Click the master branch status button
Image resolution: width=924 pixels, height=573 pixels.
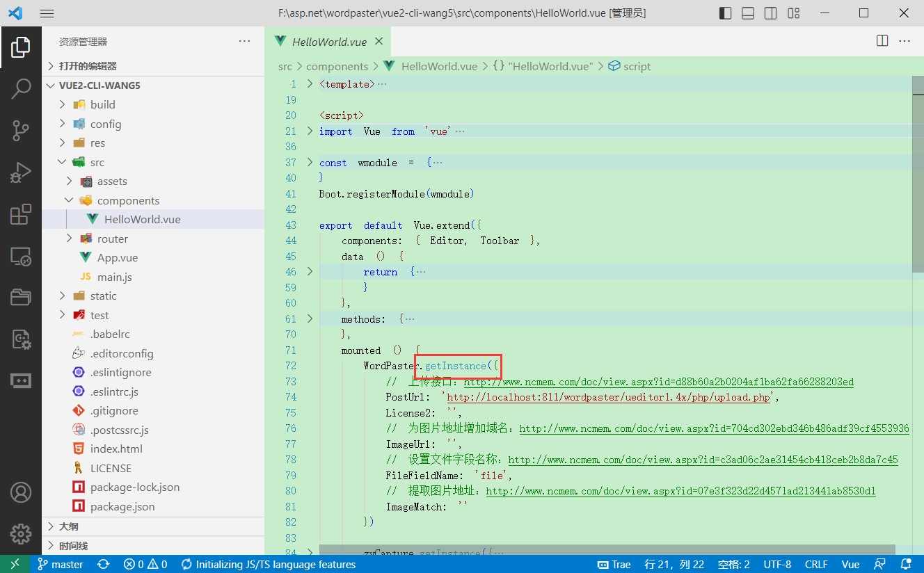coord(61,564)
